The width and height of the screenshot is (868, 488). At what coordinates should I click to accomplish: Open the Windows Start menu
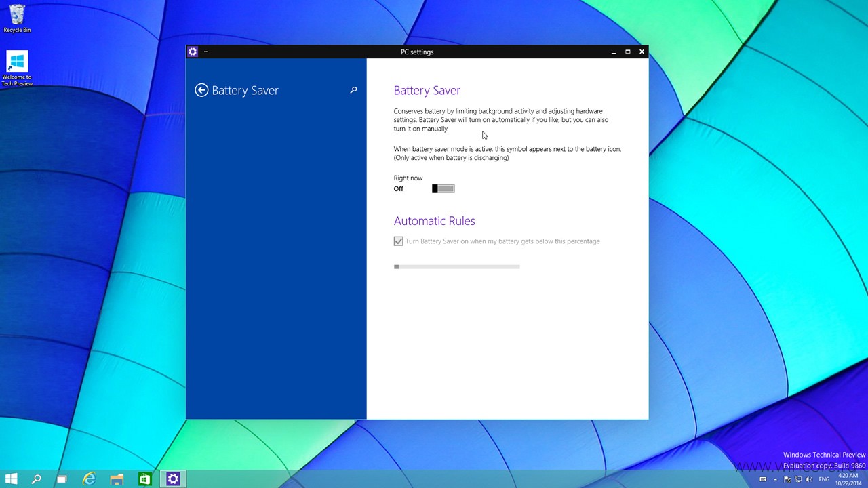pyautogui.click(x=11, y=479)
